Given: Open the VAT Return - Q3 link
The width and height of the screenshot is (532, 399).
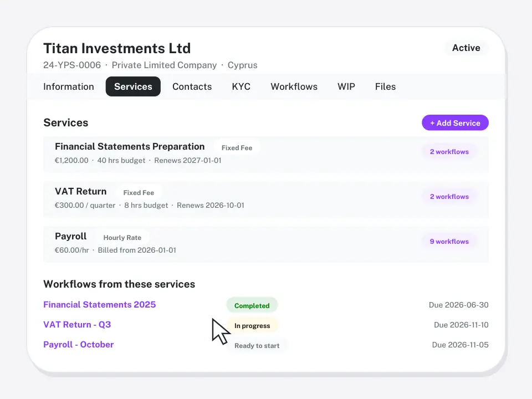Looking at the screenshot, I should click(77, 324).
